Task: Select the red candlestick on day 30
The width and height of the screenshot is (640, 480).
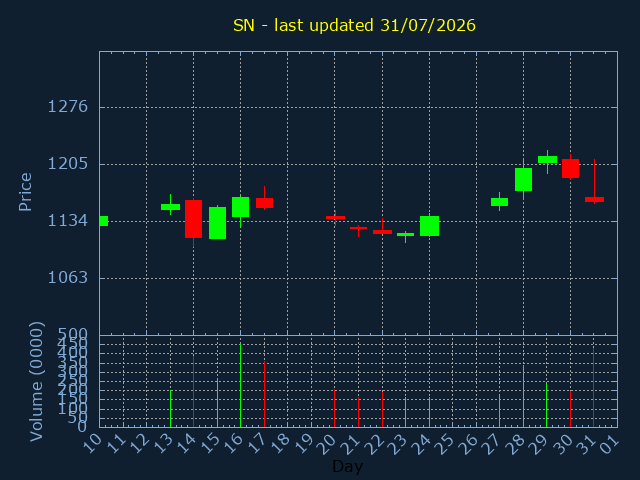Action: (x=570, y=168)
